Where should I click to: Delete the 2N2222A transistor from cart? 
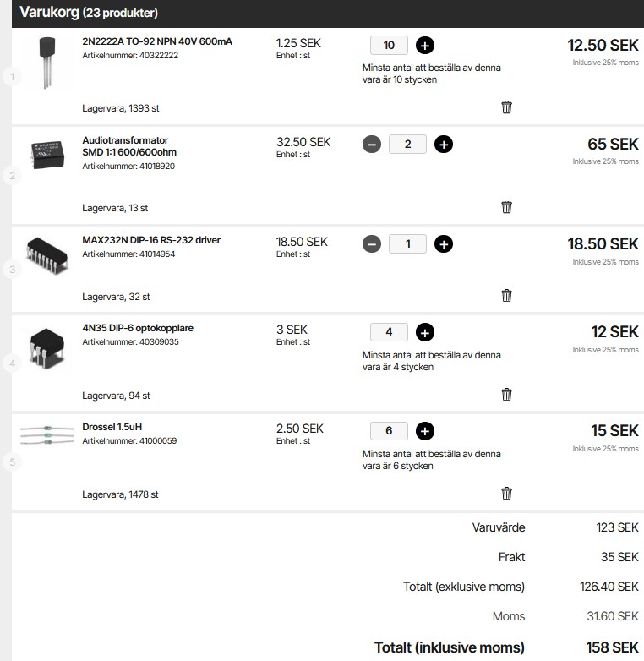point(507,107)
